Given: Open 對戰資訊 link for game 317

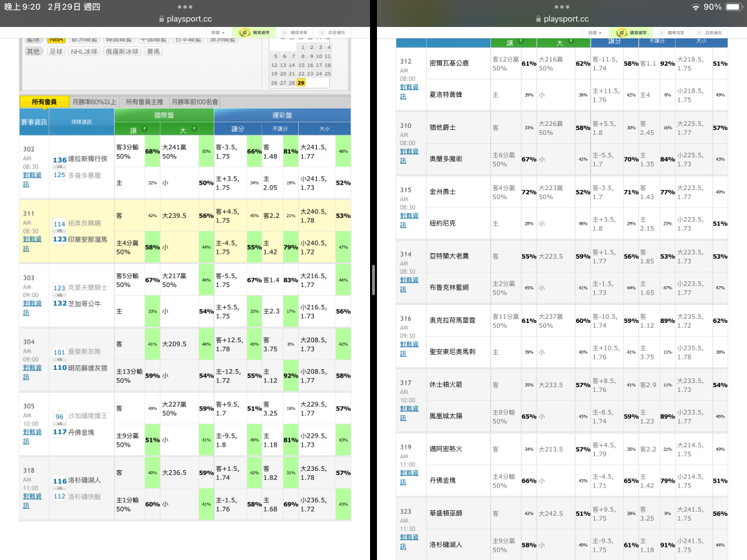Looking at the screenshot, I should pyautogui.click(x=409, y=413).
